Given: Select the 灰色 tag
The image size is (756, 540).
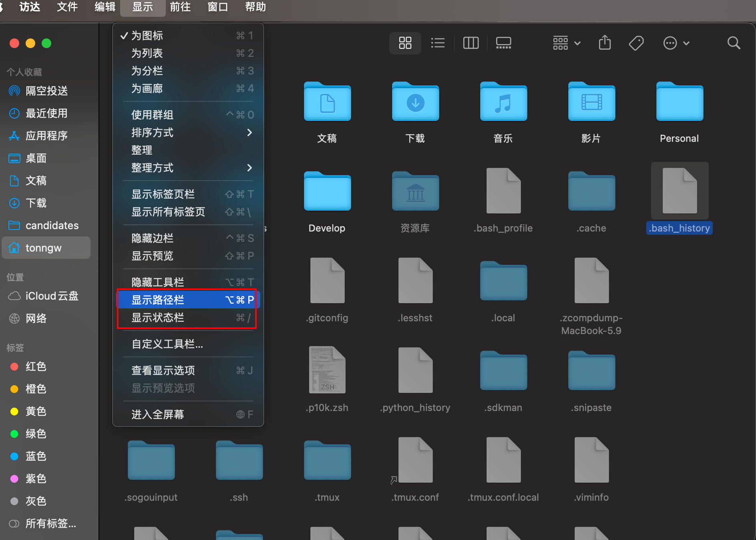Looking at the screenshot, I should pos(46,501).
